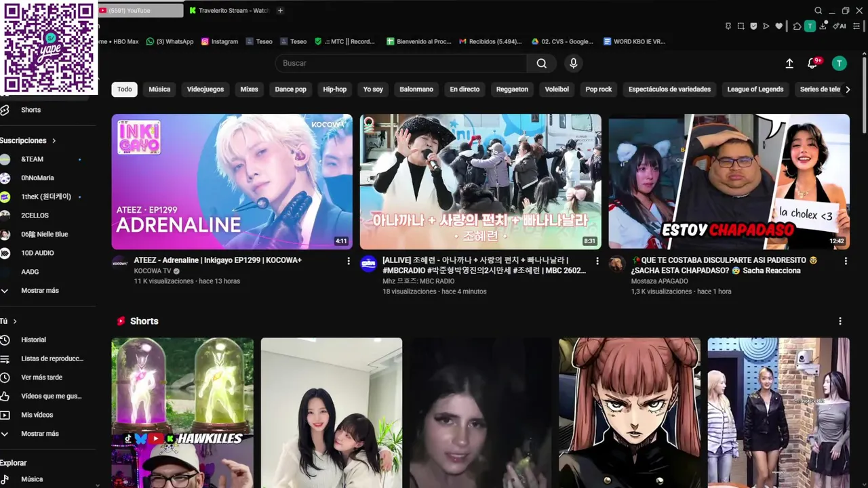Select the Reggaeton filter chip

coord(512,89)
